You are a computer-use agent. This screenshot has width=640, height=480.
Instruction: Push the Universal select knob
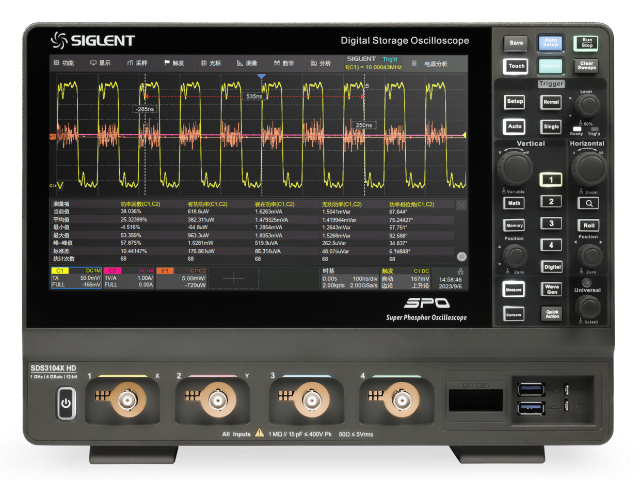[588, 307]
